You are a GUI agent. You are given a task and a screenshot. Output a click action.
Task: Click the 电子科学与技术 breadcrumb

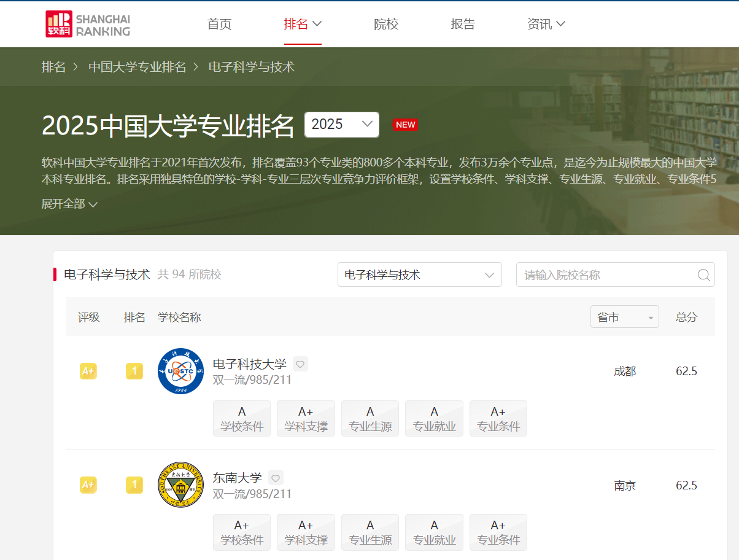point(252,67)
